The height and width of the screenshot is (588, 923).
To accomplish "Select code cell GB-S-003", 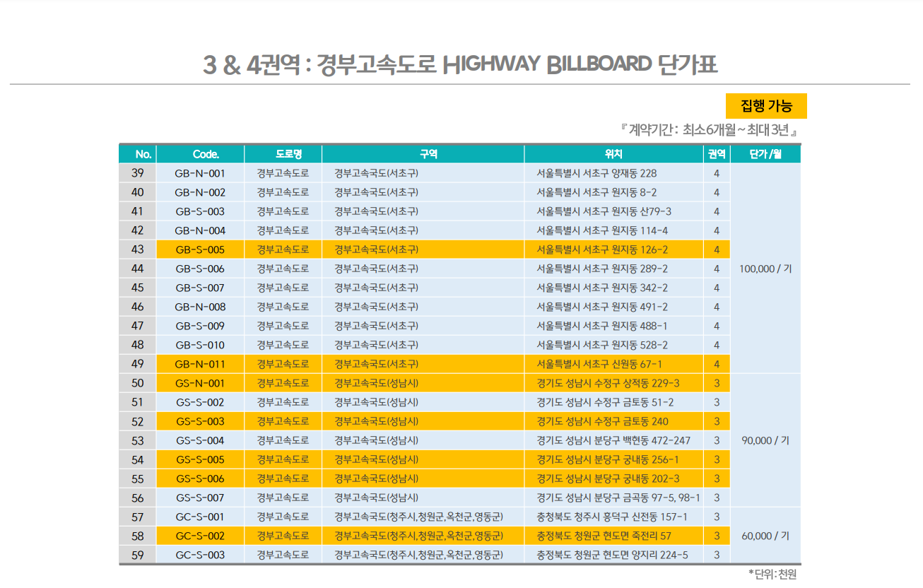I will click(201, 211).
